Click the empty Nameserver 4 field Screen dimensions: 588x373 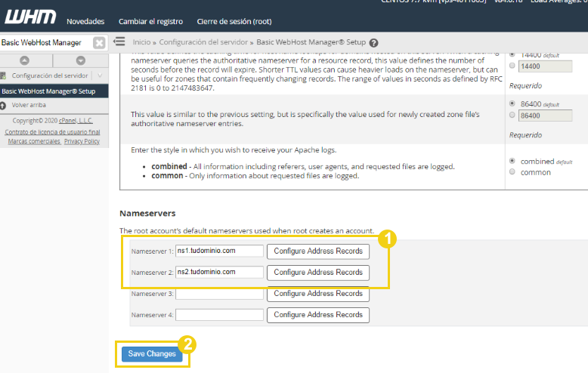pos(219,315)
